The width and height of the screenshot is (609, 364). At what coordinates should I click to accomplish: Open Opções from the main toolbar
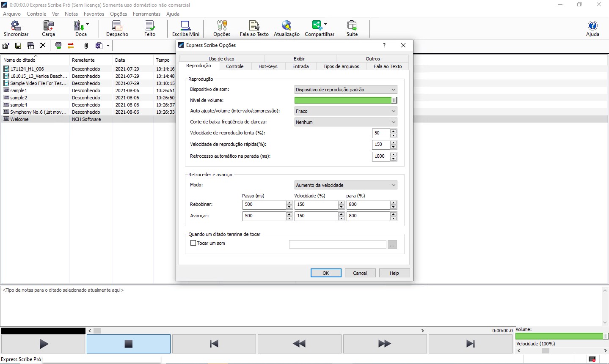click(x=222, y=29)
